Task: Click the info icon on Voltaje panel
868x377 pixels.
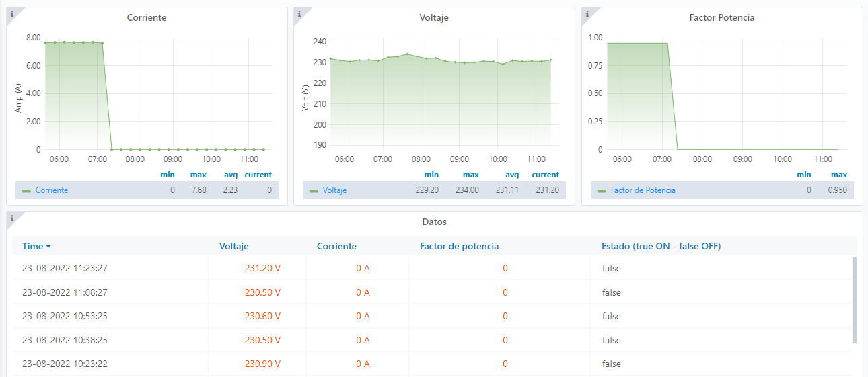Action: click(x=299, y=13)
